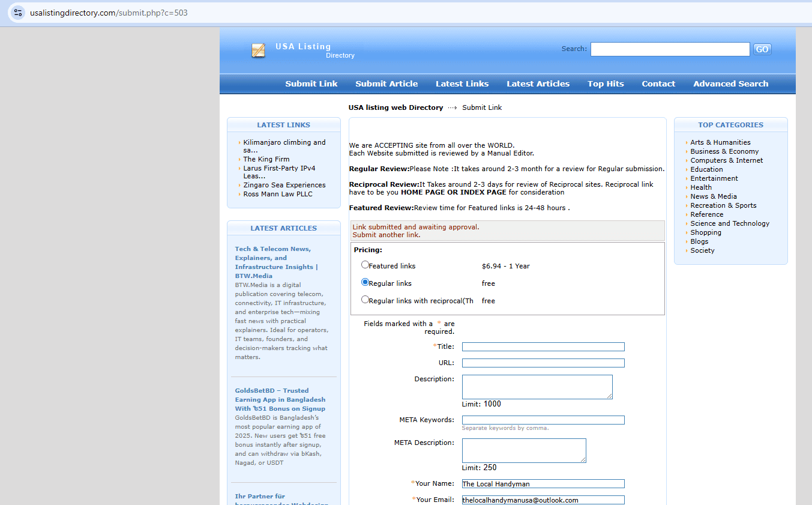The image size is (812, 505).
Task: Open the Arts & Humanities category
Action: coord(720,142)
